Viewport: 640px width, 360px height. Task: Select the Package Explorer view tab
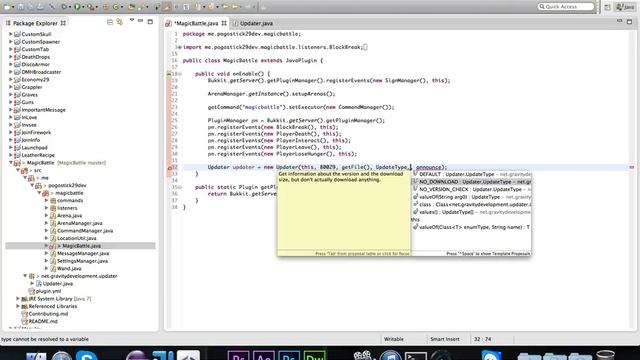pos(36,23)
